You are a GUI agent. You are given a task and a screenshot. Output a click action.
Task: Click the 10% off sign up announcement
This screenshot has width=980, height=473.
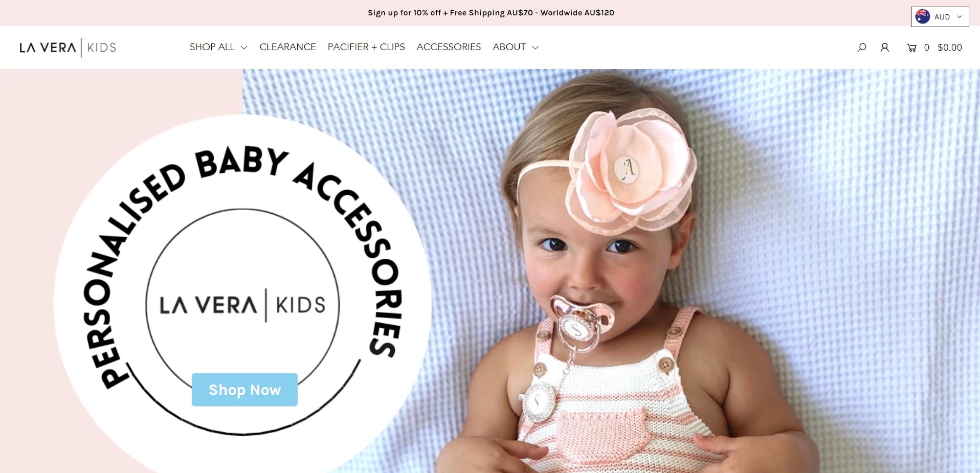491,13
